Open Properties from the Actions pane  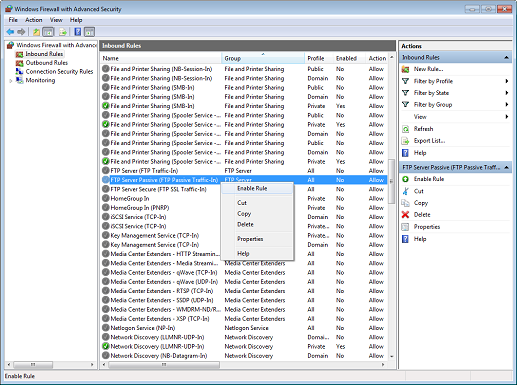[427, 227]
